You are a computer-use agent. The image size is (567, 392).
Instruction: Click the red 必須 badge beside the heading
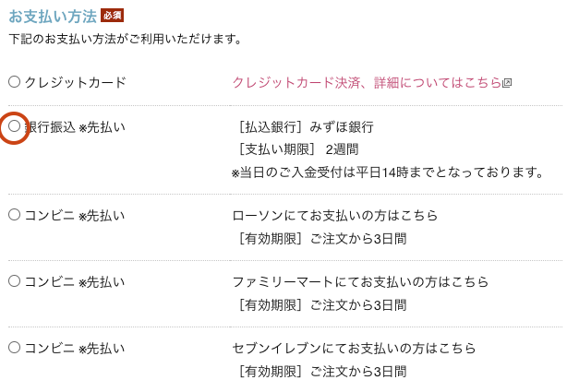click(112, 16)
